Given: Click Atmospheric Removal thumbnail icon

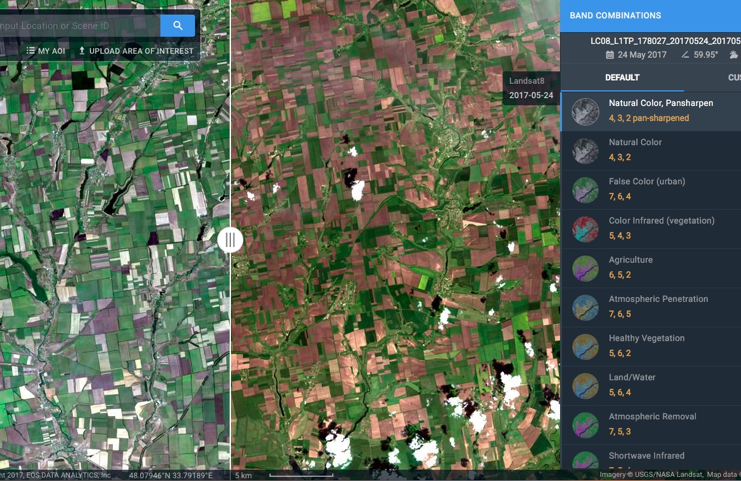Looking at the screenshot, I should point(585,425).
